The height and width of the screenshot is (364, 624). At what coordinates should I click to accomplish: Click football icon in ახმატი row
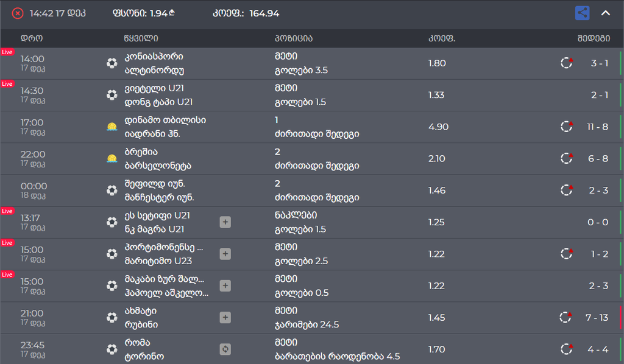coord(112,318)
